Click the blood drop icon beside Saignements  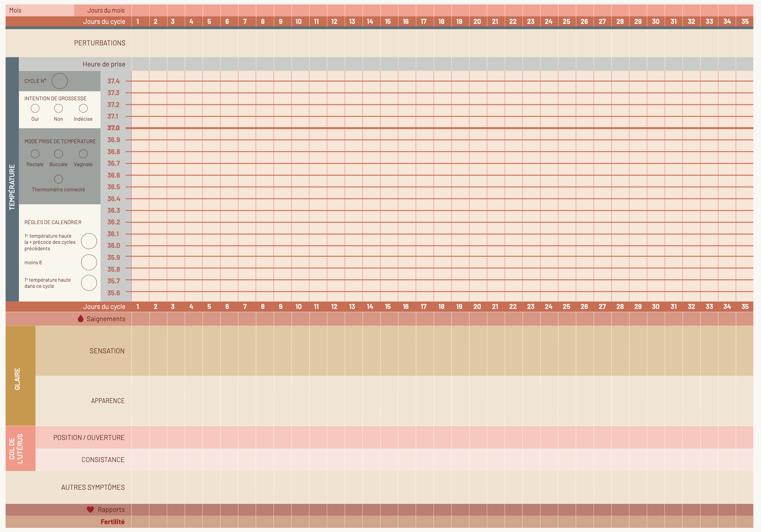[80, 319]
